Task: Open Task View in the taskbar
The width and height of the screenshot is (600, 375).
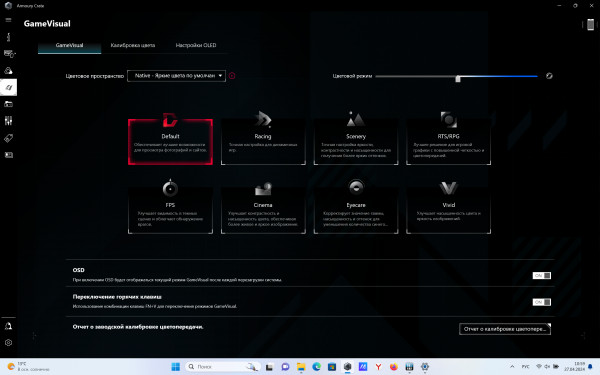Action: coord(269,367)
